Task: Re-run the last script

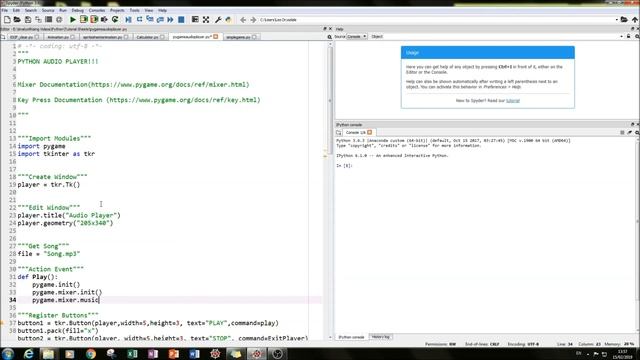Action: click(x=115, y=20)
